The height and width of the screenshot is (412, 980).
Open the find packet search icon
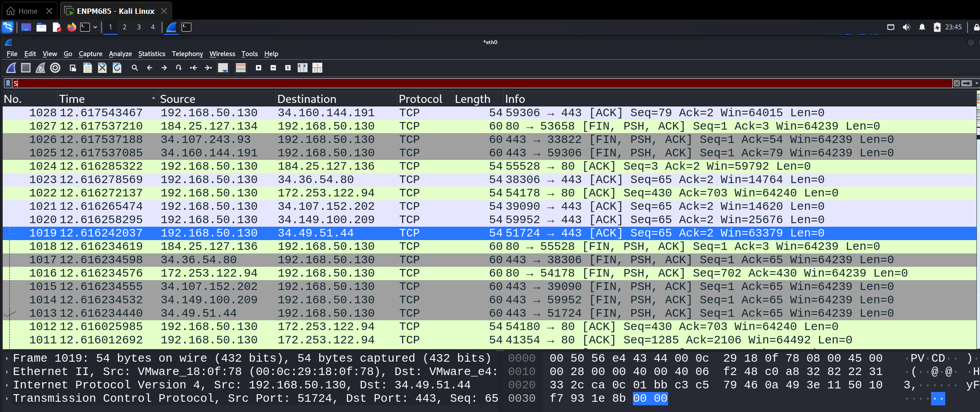[x=134, y=68]
